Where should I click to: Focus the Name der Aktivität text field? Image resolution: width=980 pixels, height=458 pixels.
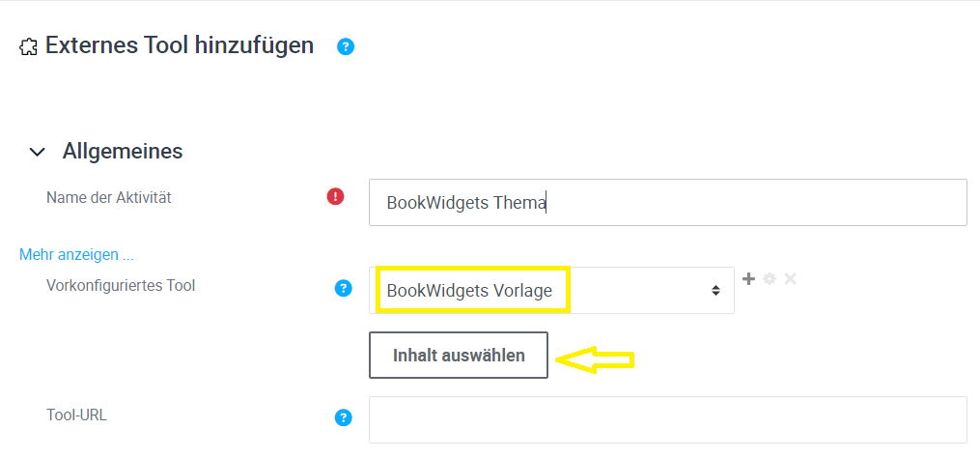667,203
